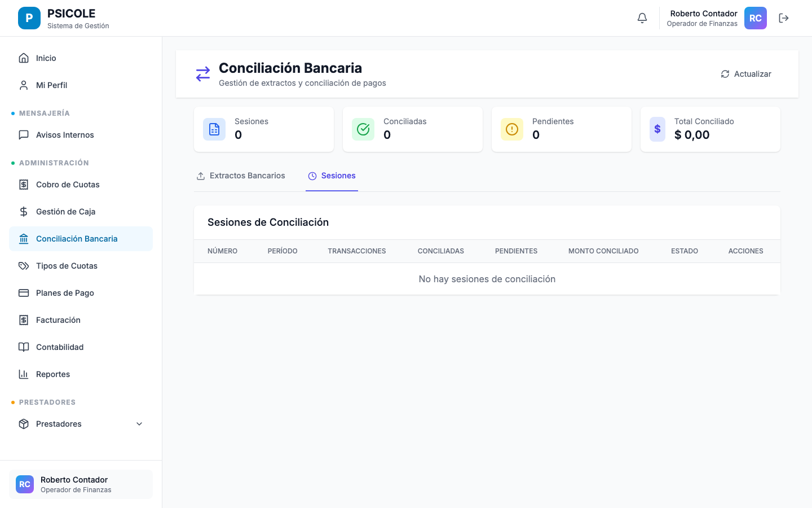
Task: Open Facturación section
Action: point(81,320)
